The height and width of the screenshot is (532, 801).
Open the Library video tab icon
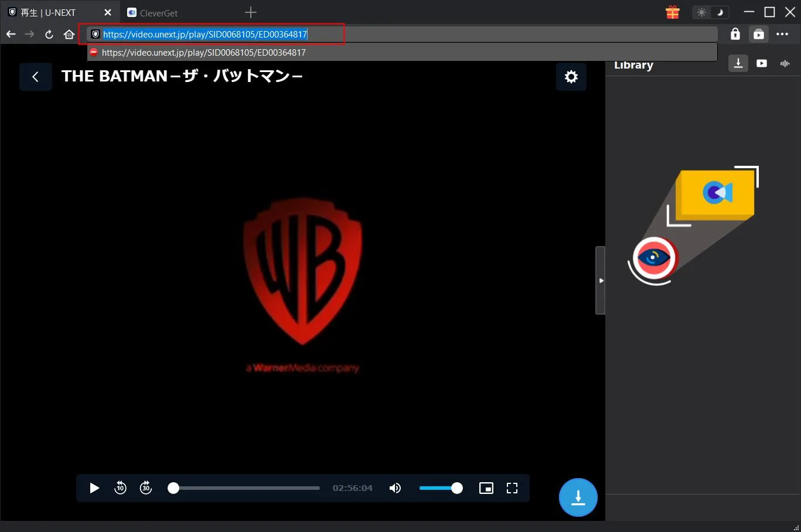coord(761,63)
